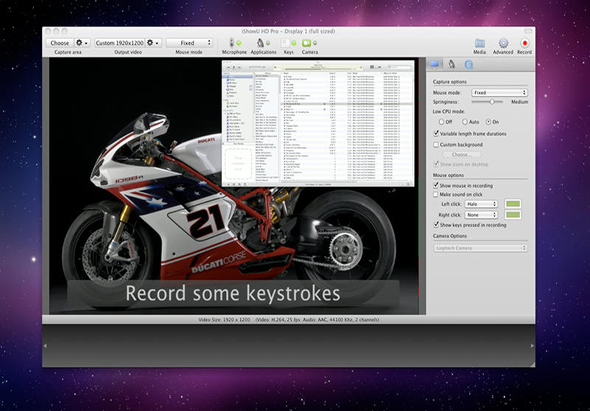Click the Custom 1920x1200 output button

[x=120, y=43]
